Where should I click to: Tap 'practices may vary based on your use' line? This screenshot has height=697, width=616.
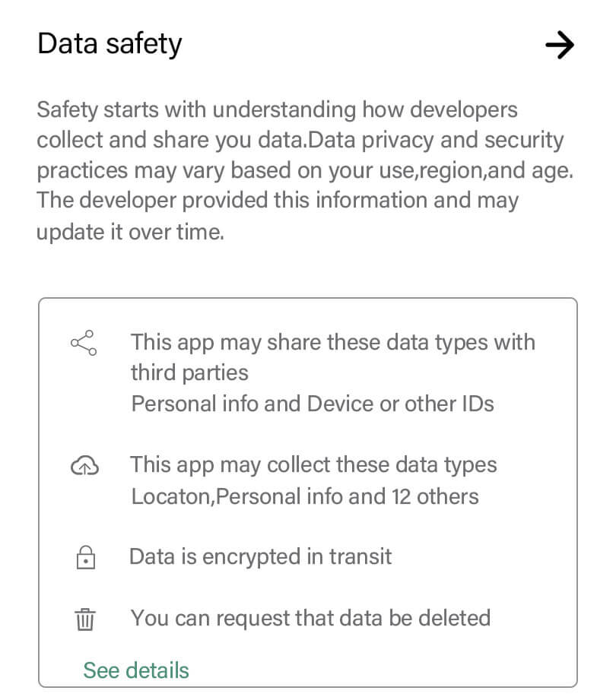click(x=305, y=171)
